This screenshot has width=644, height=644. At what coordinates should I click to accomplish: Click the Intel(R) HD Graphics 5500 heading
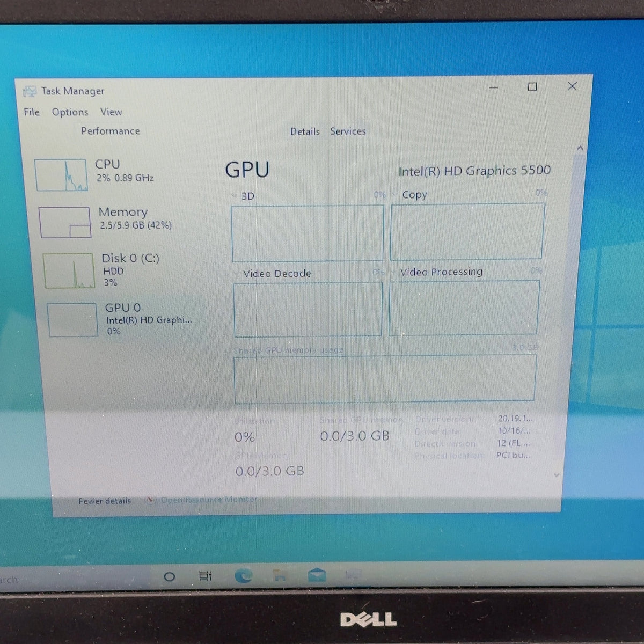coord(474,171)
